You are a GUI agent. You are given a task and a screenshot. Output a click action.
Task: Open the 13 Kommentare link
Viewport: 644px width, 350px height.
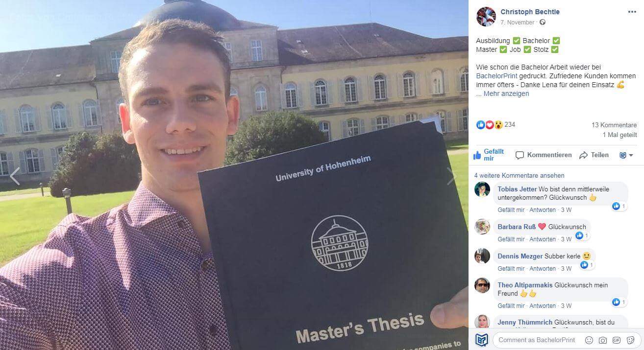pos(614,125)
